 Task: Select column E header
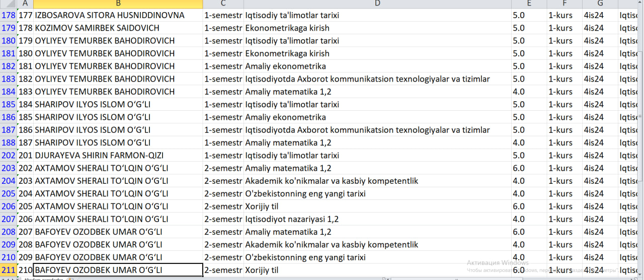[x=529, y=4]
